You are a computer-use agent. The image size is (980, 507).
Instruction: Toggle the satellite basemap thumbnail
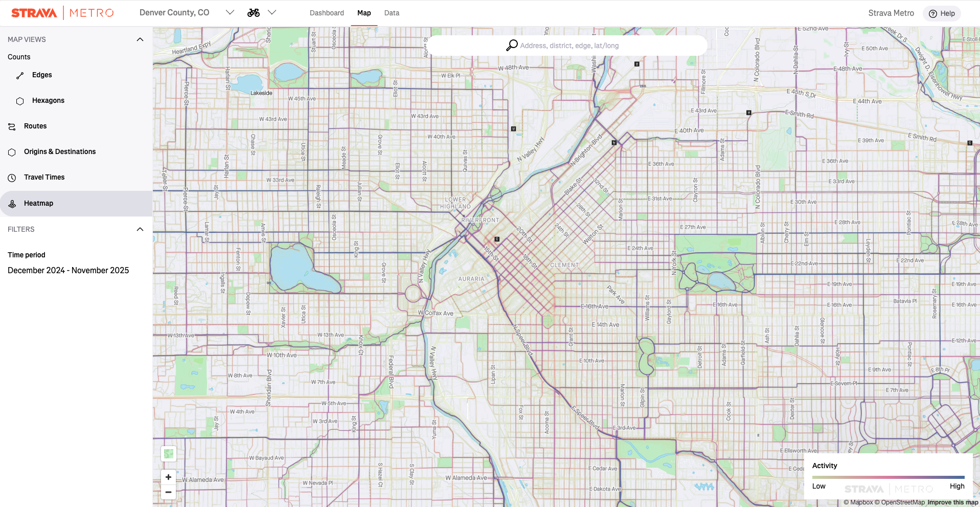[x=169, y=454]
